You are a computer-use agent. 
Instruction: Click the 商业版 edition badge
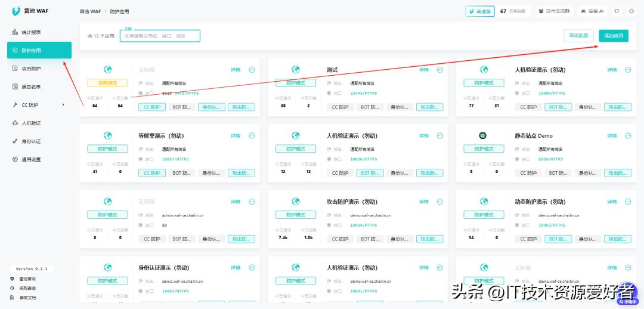point(479,11)
